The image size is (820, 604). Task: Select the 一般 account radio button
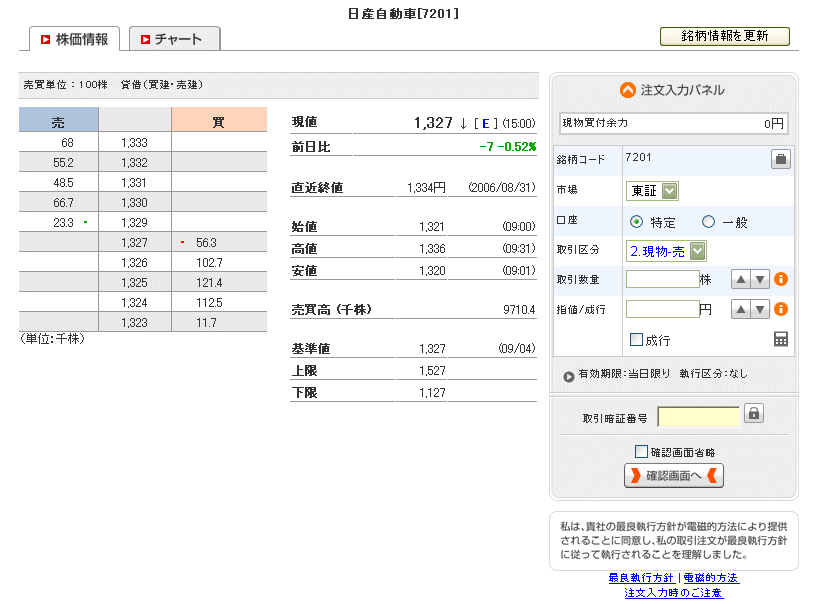[708, 222]
